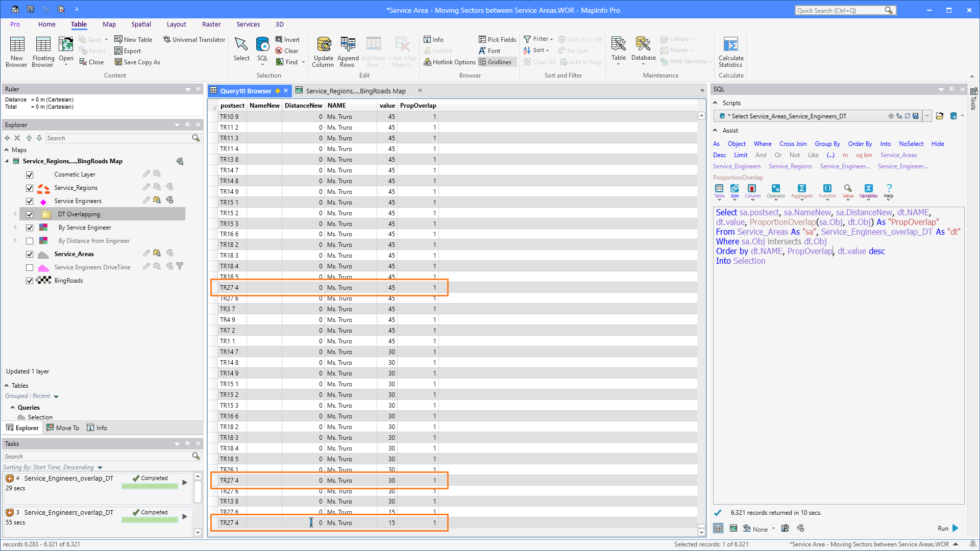Click the Run query arrow
This screenshot has height=551, width=980.
coord(955,528)
